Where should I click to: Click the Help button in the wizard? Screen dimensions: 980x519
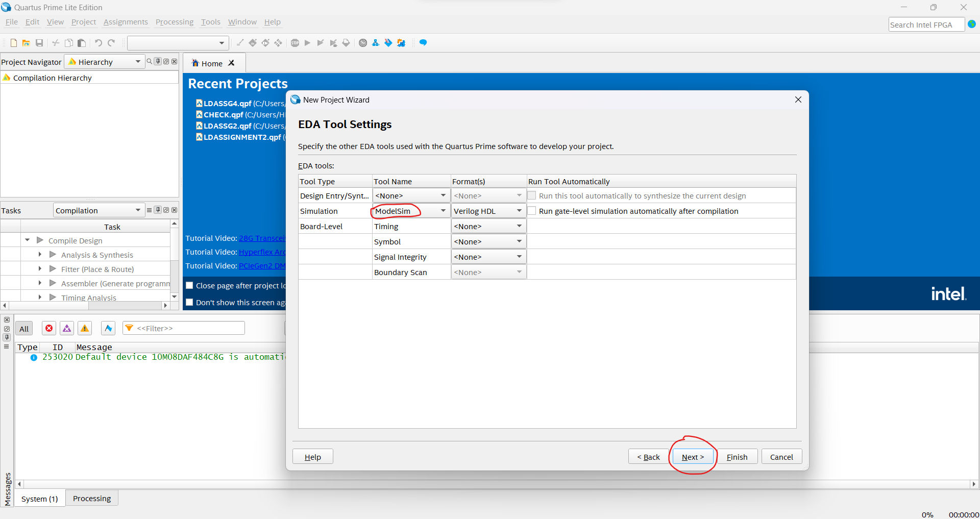click(x=312, y=456)
